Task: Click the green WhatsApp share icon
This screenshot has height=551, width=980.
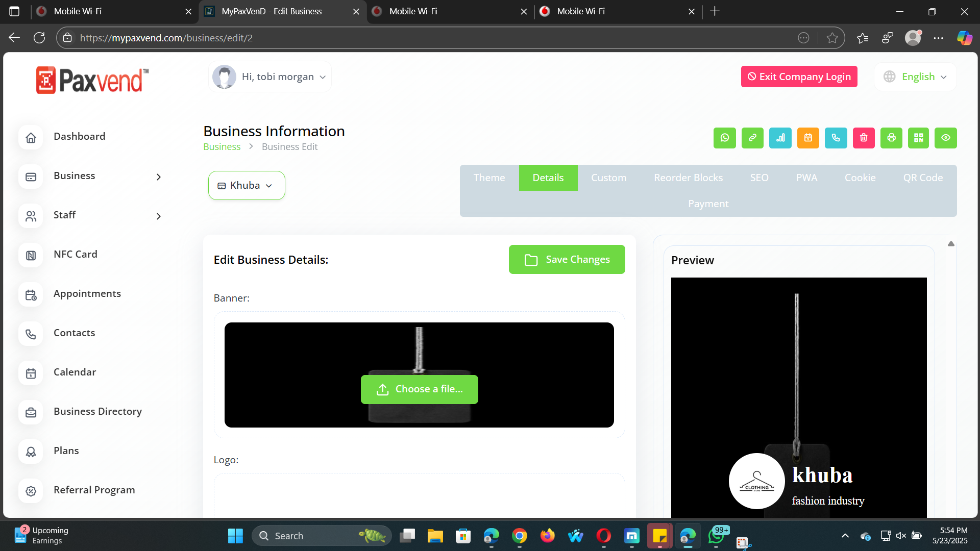Action: (725, 138)
